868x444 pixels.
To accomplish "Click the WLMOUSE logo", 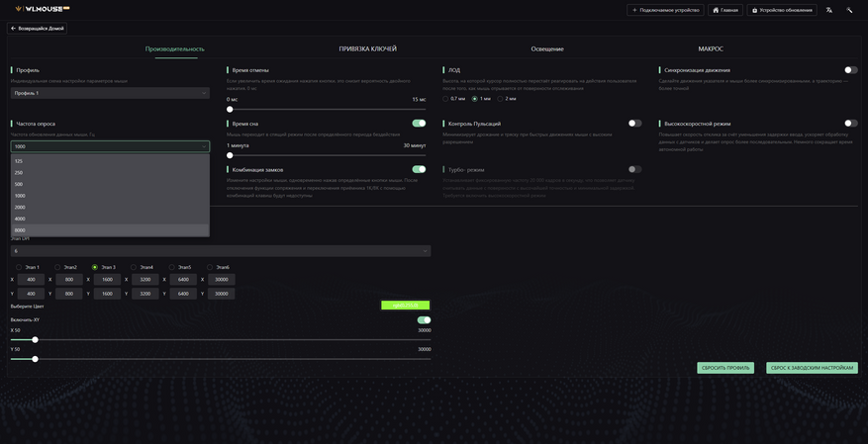I will click(x=43, y=9).
